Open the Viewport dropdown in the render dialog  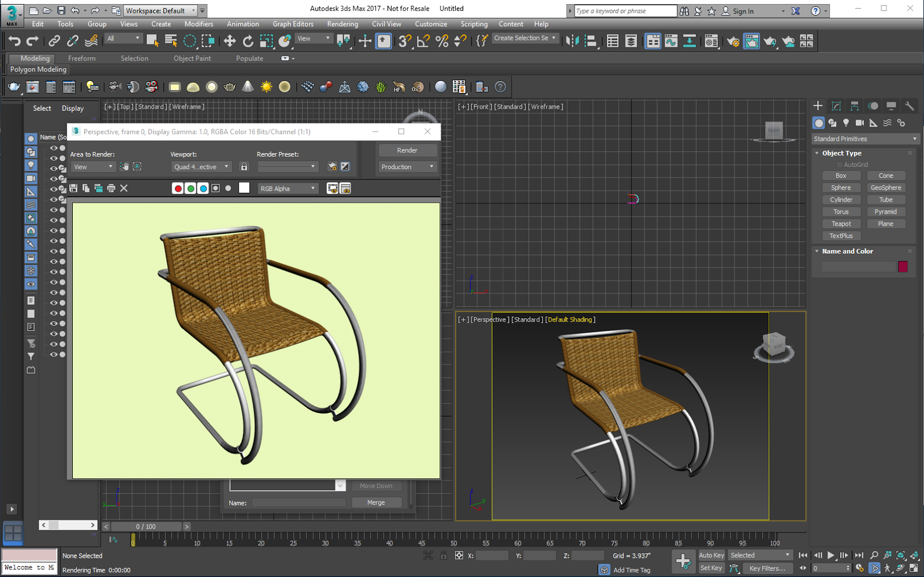[200, 166]
